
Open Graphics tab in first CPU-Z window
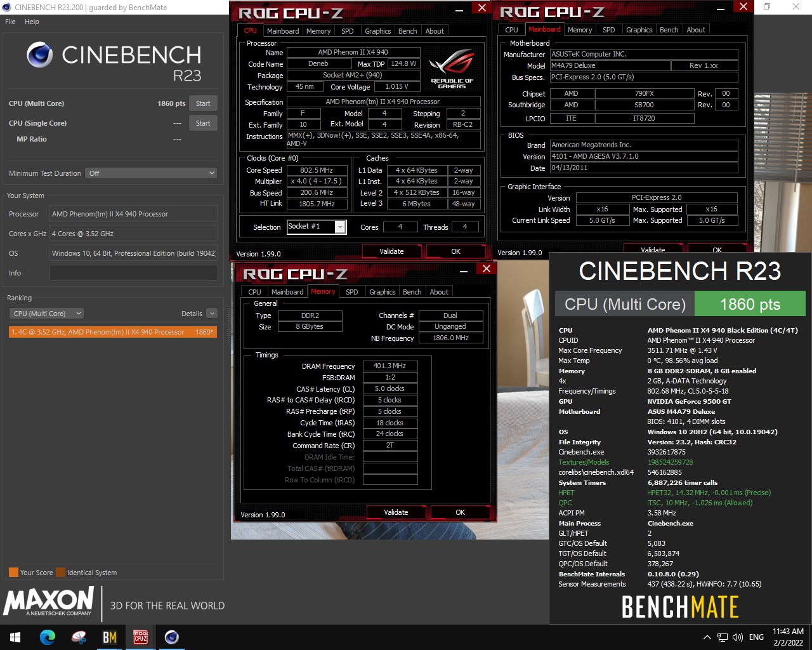click(x=378, y=31)
